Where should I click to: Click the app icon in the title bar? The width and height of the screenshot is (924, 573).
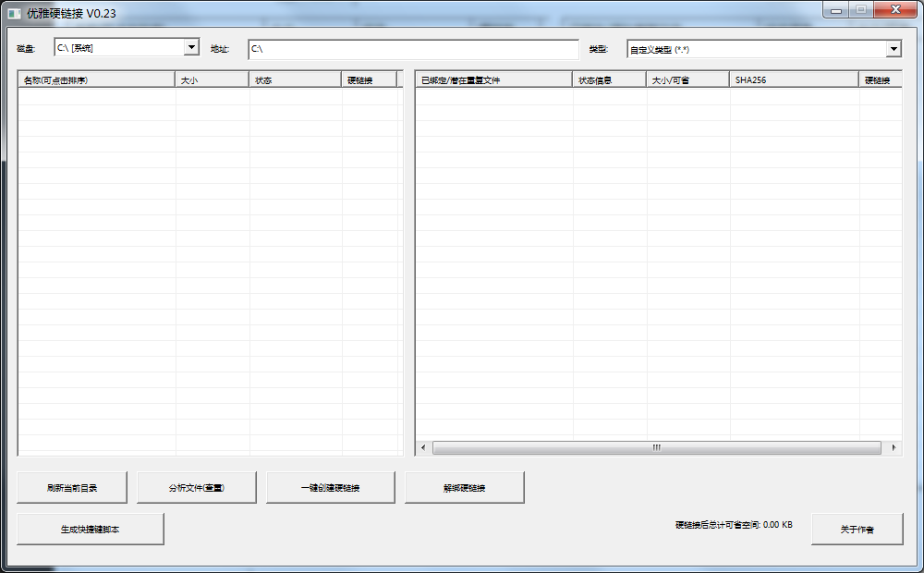(x=15, y=13)
